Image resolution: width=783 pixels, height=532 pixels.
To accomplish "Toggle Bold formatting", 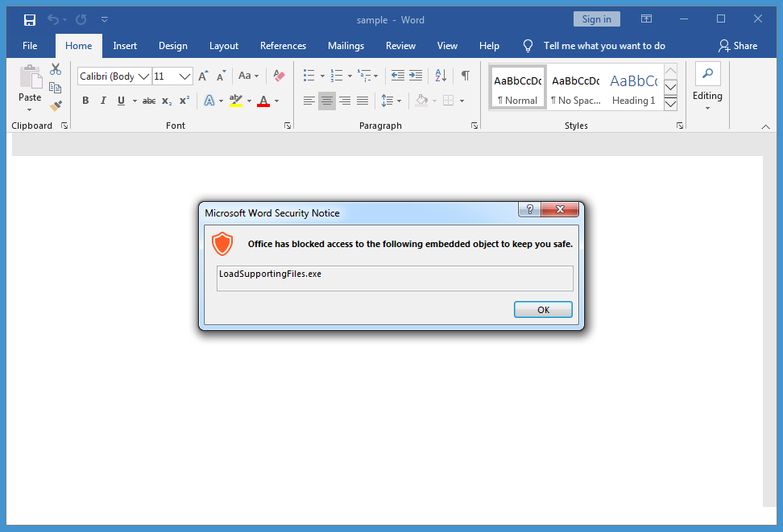I will pyautogui.click(x=85, y=101).
